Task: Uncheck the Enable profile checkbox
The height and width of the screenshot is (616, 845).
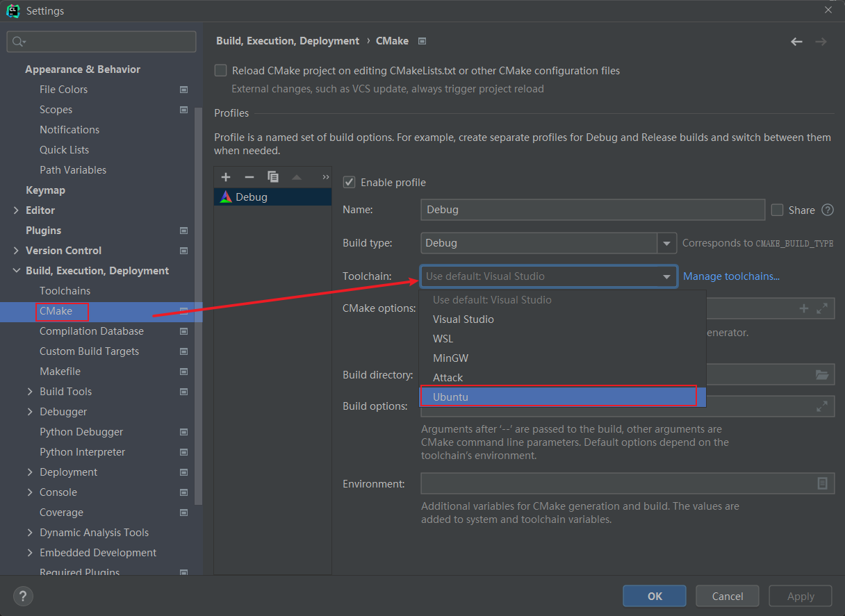Action: coord(350,182)
